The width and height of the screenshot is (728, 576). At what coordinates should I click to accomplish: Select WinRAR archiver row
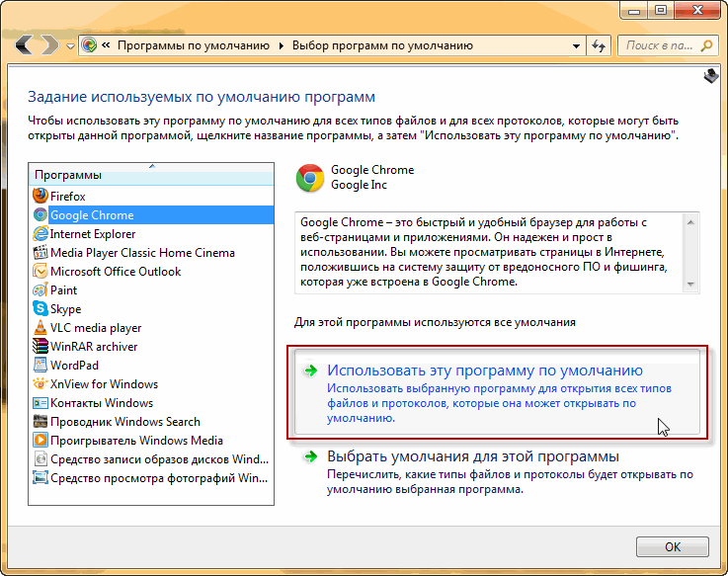(x=151, y=347)
